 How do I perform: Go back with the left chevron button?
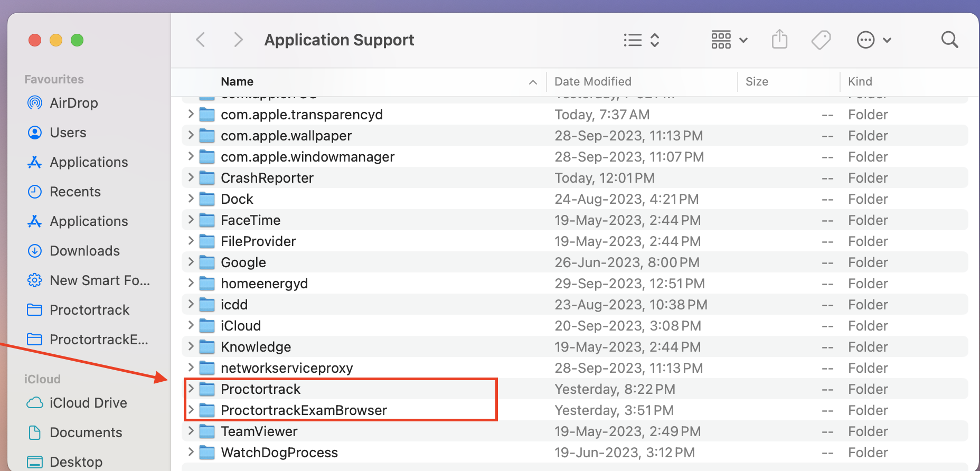coord(201,40)
